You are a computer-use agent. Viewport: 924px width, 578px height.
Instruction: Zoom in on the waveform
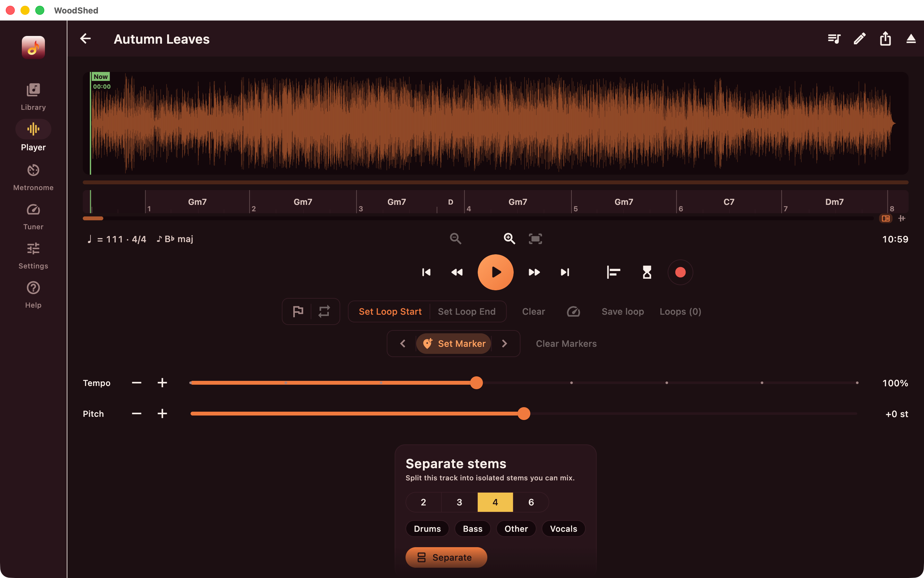tap(509, 239)
